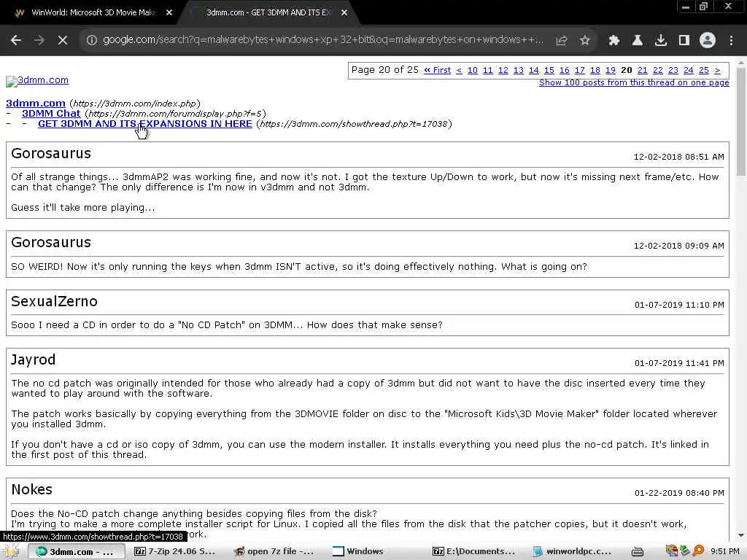
Task: Click the scrollbar down arrow
Action: [741, 536]
